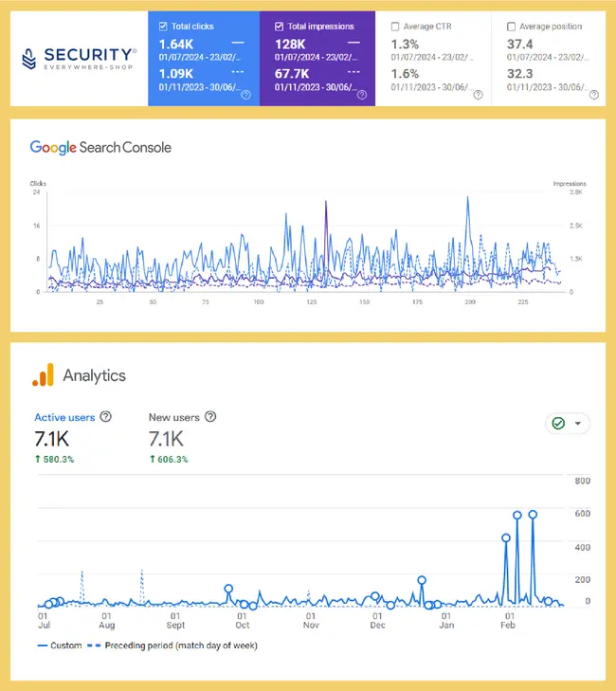This screenshot has height=691, width=616.
Task: Toggle the Custom series legend entry
Action: pos(60,646)
